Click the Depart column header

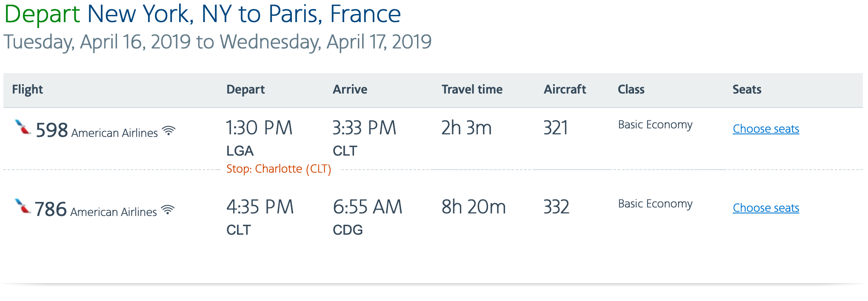pos(246,89)
